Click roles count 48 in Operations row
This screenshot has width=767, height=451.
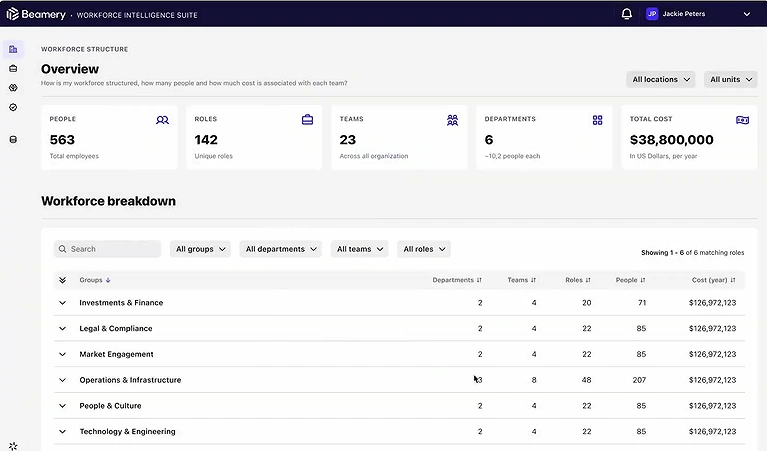click(587, 380)
